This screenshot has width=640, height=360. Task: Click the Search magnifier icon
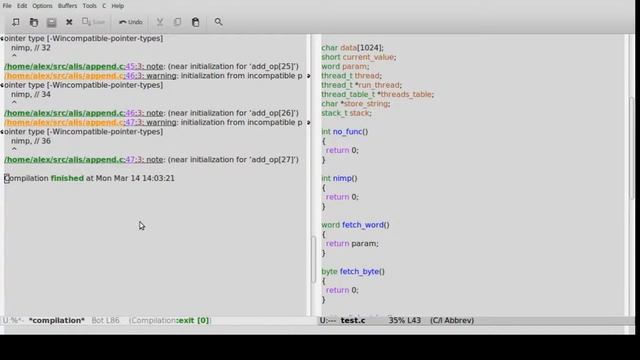(x=218, y=22)
